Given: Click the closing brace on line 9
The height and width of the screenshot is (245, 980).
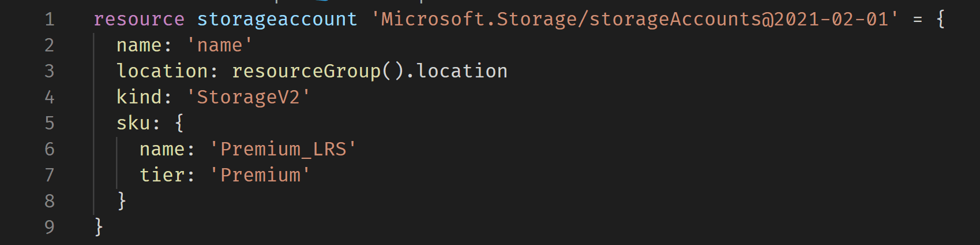Looking at the screenshot, I should point(99,227).
